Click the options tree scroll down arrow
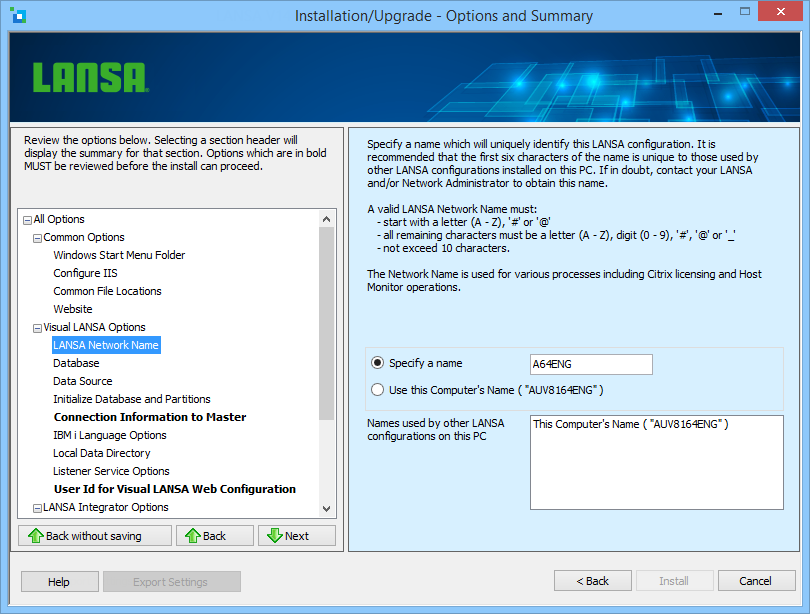Image resolution: width=810 pixels, height=614 pixels. (326, 509)
